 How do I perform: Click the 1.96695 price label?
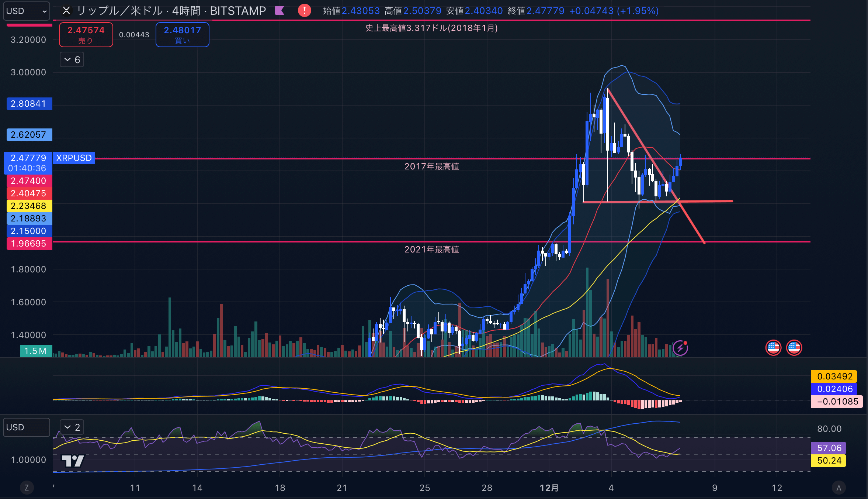click(29, 244)
